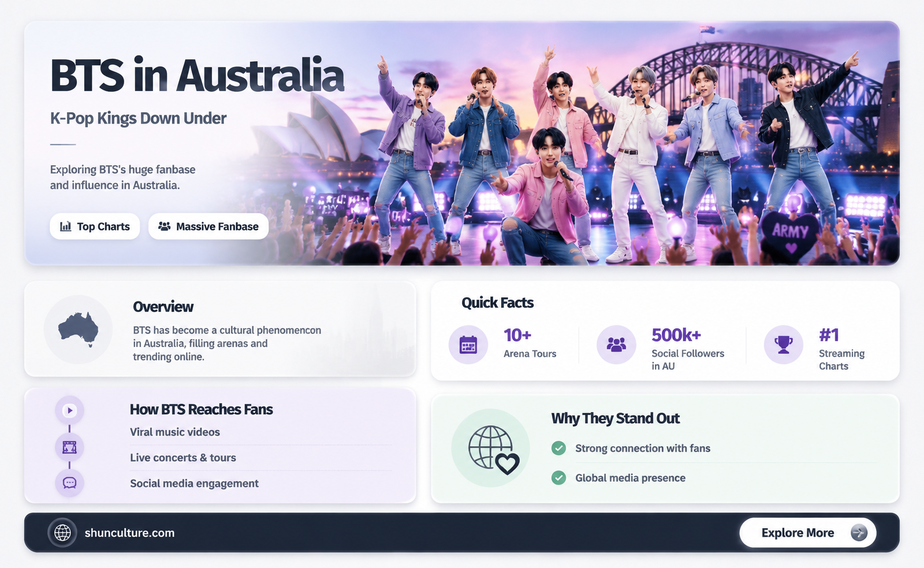Click the Global media presence text
Image resolution: width=924 pixels, height=568 pixels.
click(630, 478)
